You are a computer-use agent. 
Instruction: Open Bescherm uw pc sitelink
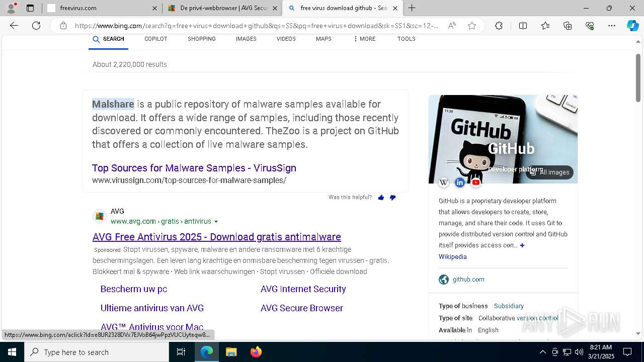[134, 289]
